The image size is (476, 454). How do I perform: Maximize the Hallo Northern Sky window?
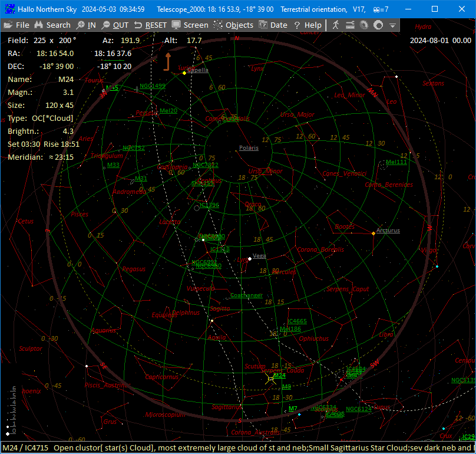tap(435, 9)
